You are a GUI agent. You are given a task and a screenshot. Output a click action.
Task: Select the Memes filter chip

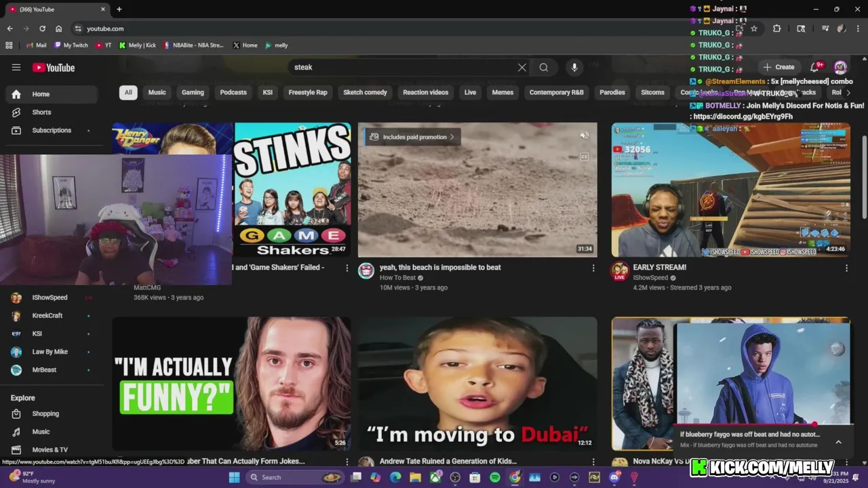tap(502, 92)
